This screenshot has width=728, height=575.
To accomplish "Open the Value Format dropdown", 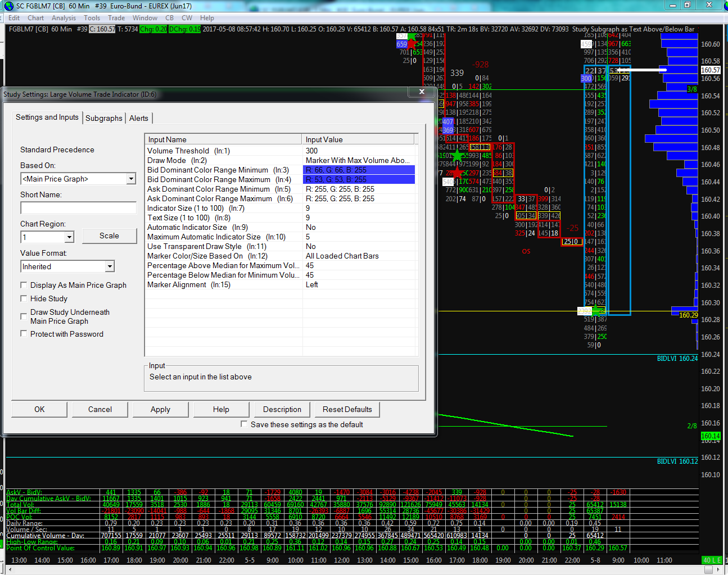I will [x=110, y=266].
